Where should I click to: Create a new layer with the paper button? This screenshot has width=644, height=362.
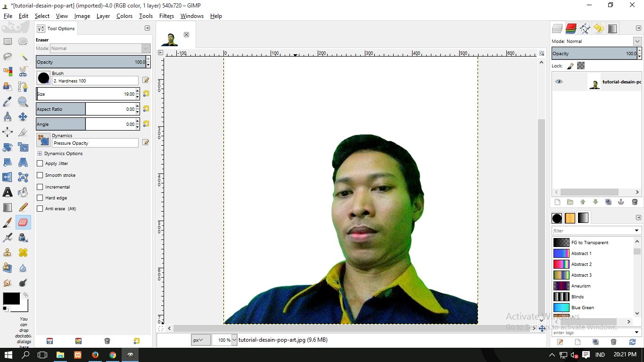tap(557, 202)
